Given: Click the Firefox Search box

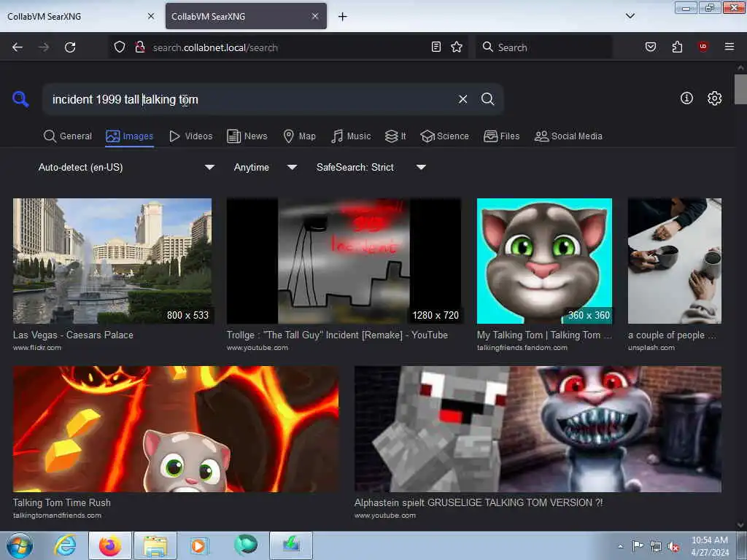Looking at the screenshot, I should [543, 47].
